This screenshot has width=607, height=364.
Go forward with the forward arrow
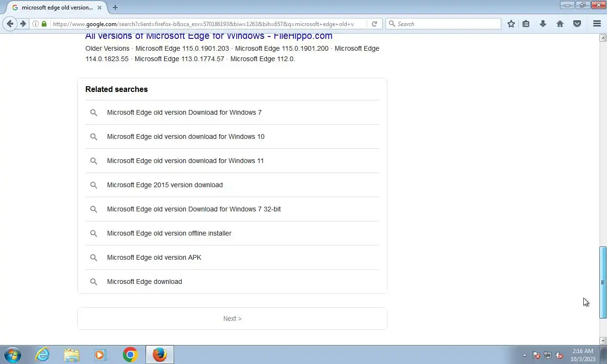click(23, 24)
